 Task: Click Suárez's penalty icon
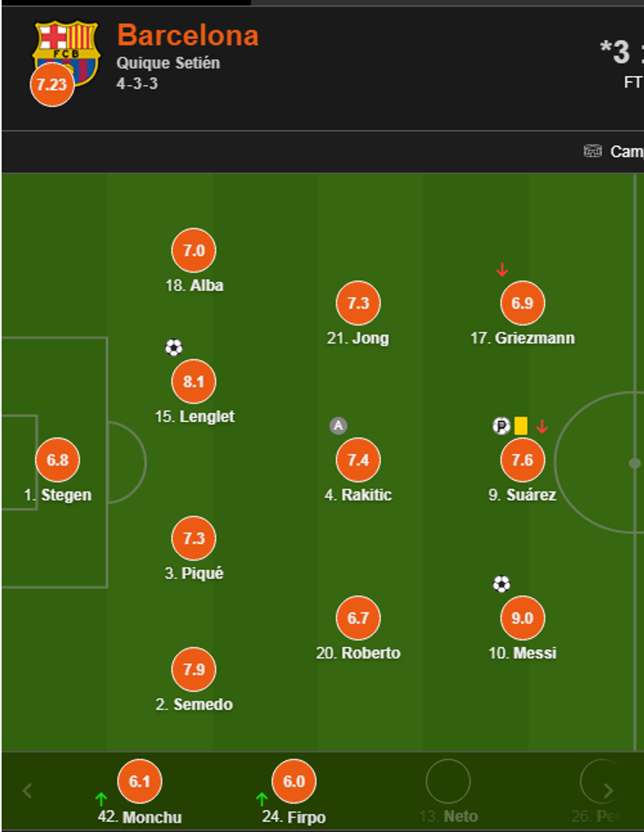501,426
